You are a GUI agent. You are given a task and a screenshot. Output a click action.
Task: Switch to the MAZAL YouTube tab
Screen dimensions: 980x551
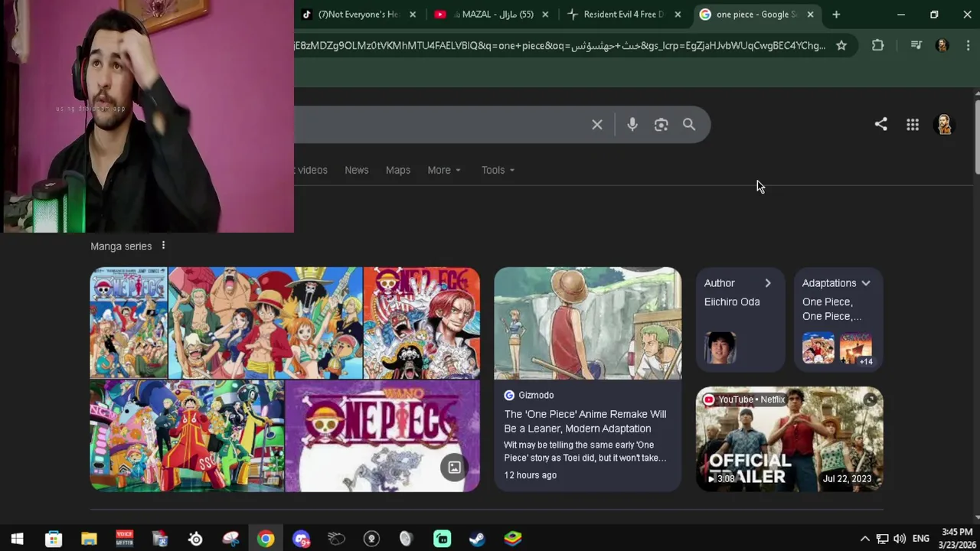click(490, 15)
